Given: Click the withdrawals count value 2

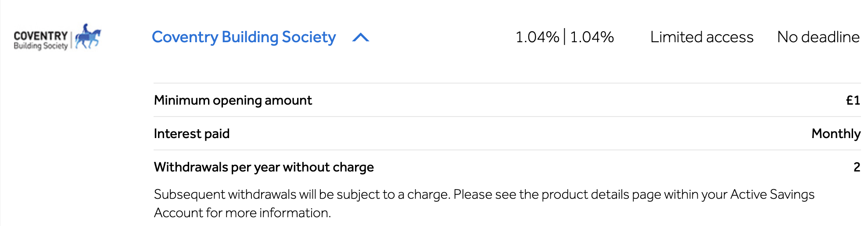Looking at the screenshot, I should coord(857,167).
